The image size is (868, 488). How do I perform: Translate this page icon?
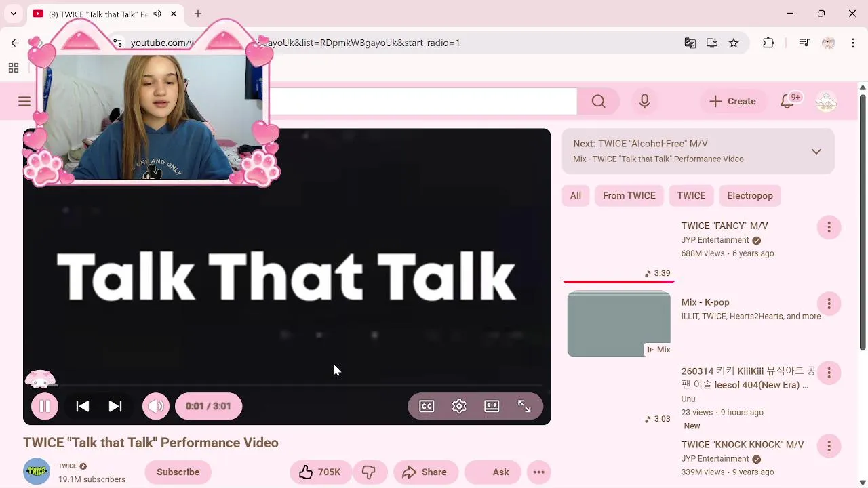coord(690,43)
